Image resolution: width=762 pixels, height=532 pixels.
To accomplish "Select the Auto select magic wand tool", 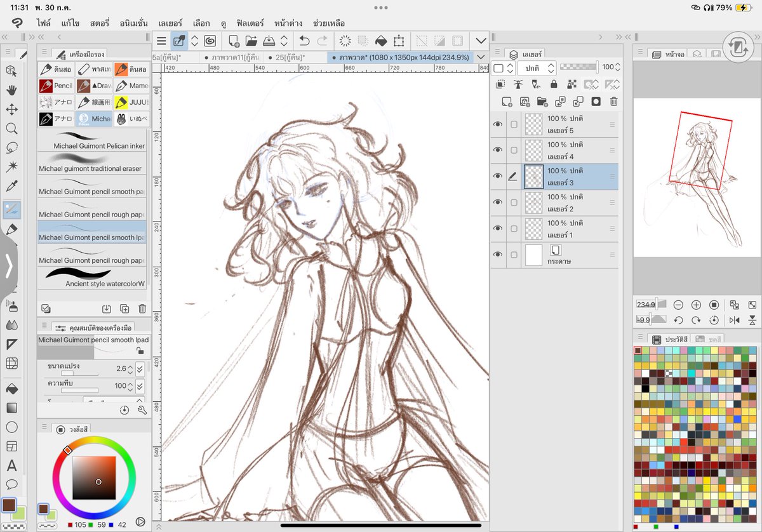I will (11, 167).
